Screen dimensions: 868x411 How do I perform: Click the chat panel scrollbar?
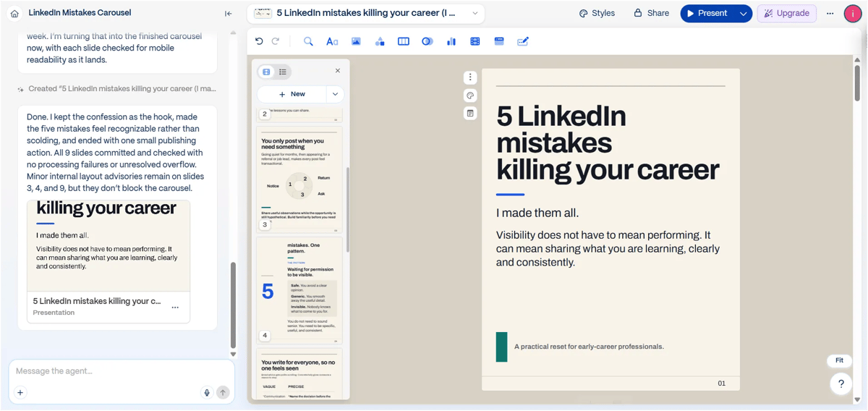233,306
